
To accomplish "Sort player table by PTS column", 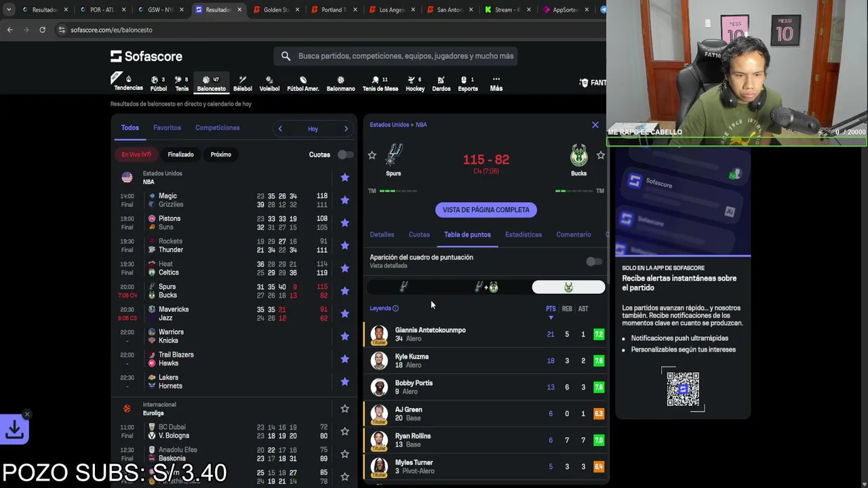I will (551, 309).
